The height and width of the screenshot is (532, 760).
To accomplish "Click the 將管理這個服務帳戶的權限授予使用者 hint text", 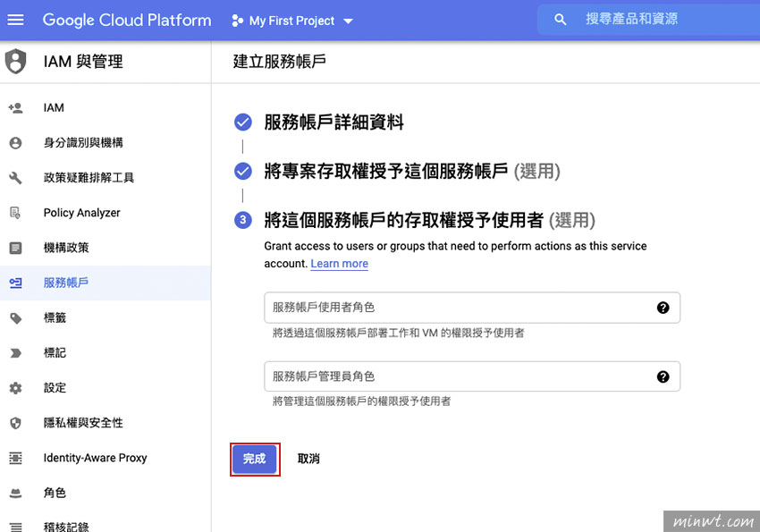I will click(x=361, y=401).
